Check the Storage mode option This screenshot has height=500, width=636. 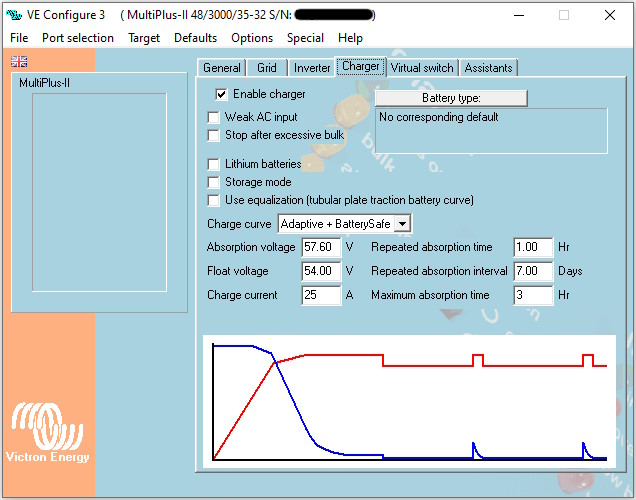click(213, 182)
